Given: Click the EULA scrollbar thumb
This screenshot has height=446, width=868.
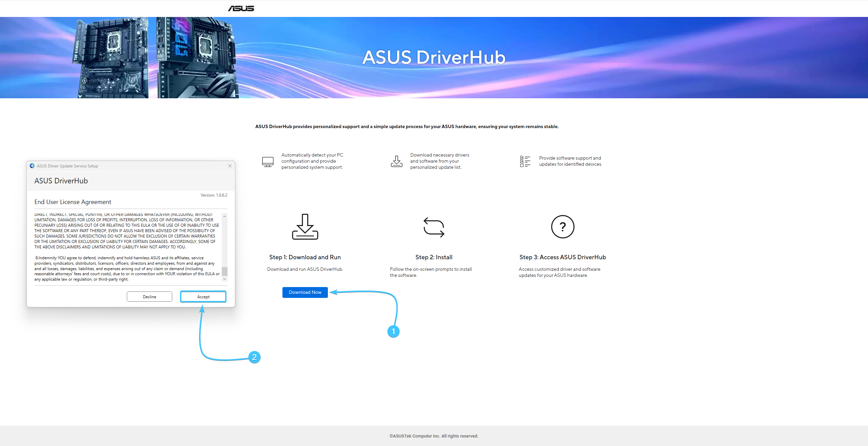Looking at the screenshot, I should click(x=224, y=271).
